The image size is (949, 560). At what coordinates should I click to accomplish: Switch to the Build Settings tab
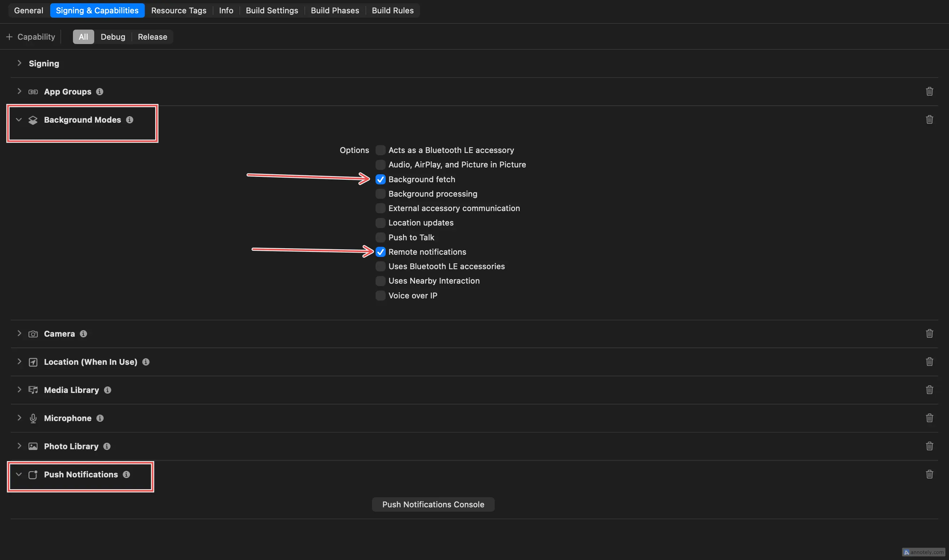[272, 10]
